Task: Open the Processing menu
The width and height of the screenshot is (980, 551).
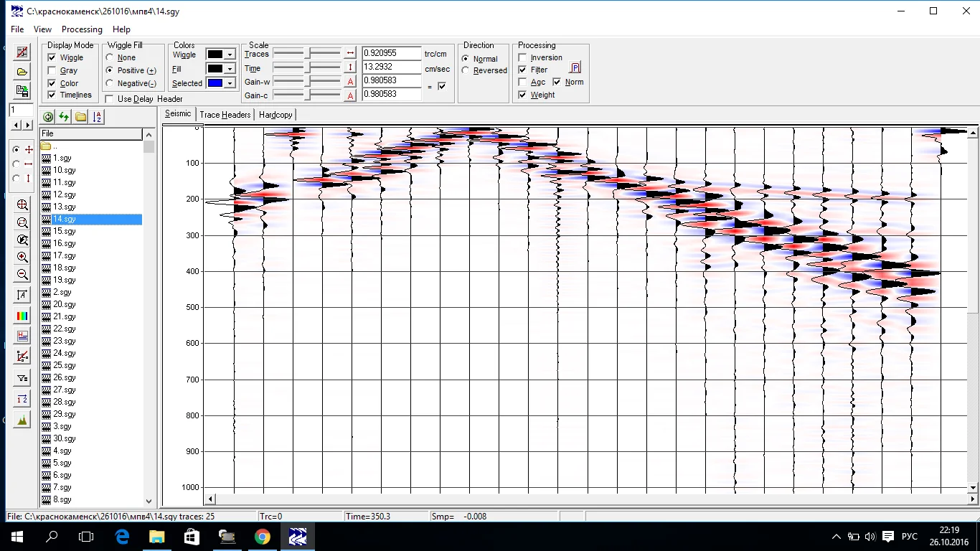Action: point(82,29)
